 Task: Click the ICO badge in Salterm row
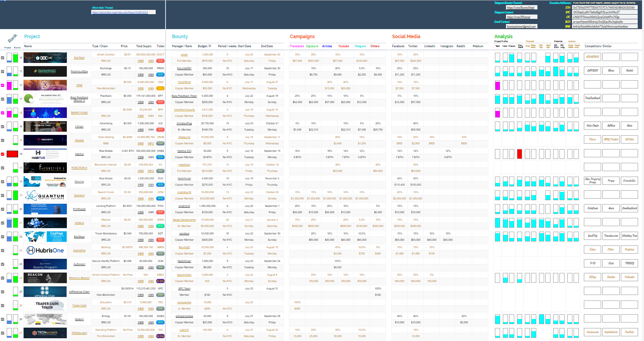click(160, 323)
